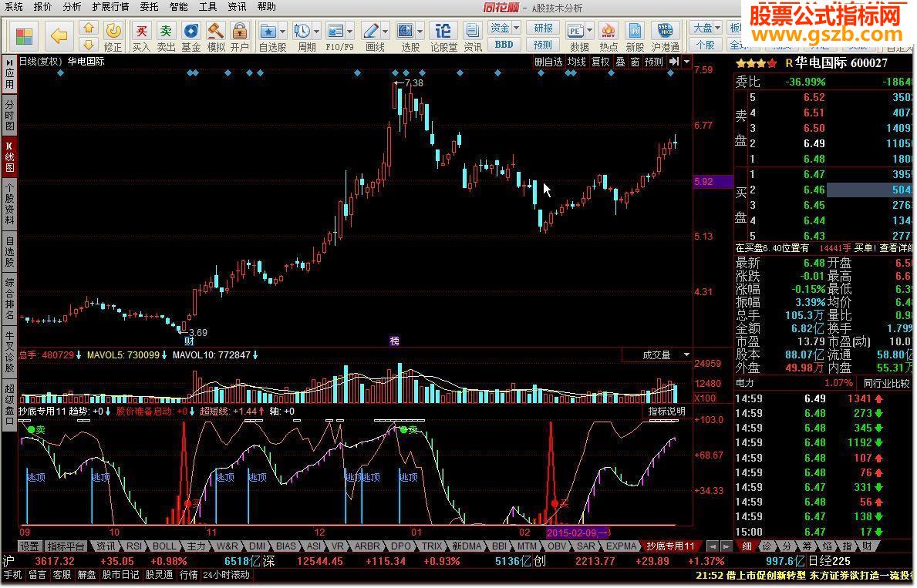
Task: Open the 基金 funds icon
Action: [x=191, y=36]
